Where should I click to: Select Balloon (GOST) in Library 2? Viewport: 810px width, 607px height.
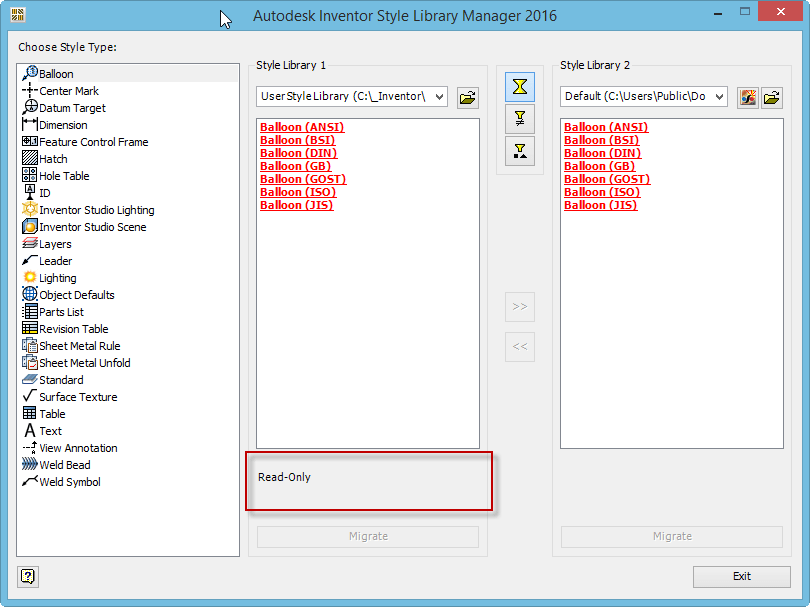[607, 179]
